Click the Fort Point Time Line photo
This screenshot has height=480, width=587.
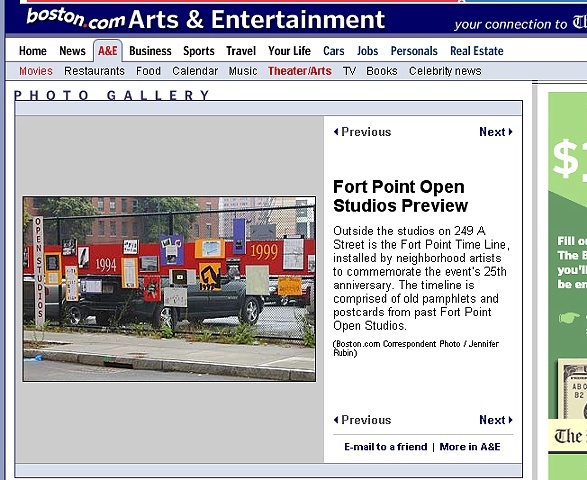169,289
